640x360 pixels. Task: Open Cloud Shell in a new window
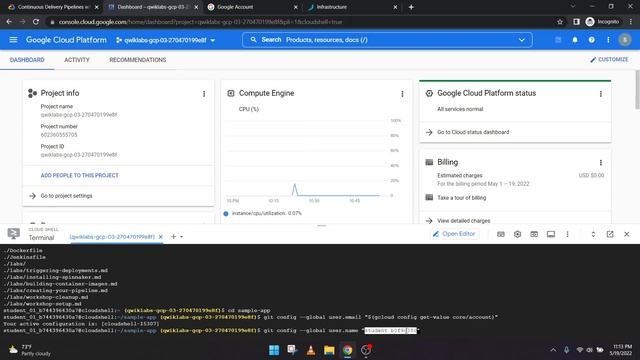coord(610,234)
